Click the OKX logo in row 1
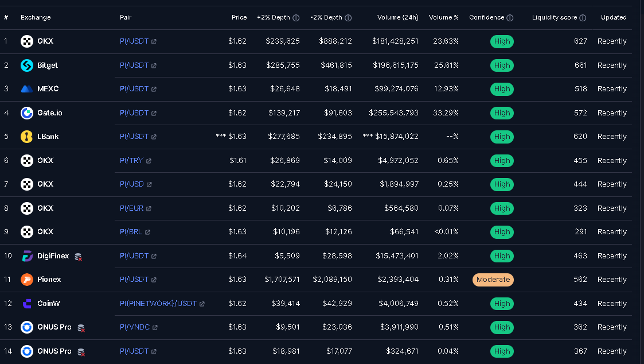 27,41
